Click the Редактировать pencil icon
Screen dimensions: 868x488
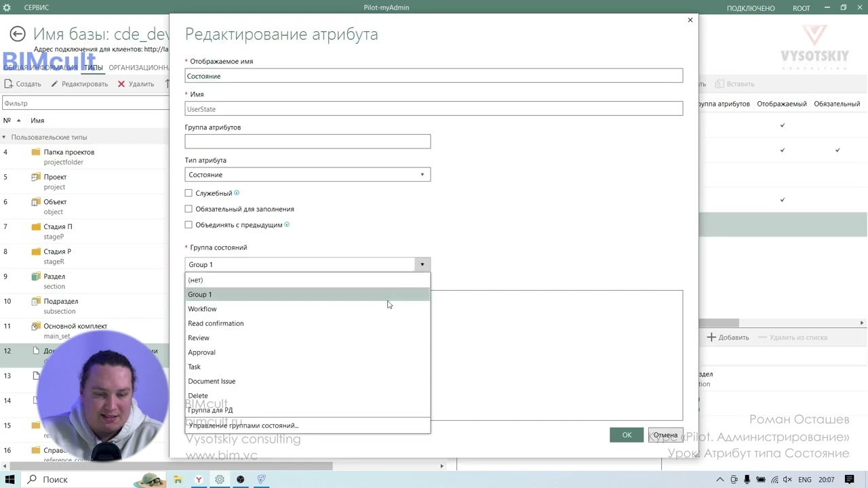pos(54,84)
